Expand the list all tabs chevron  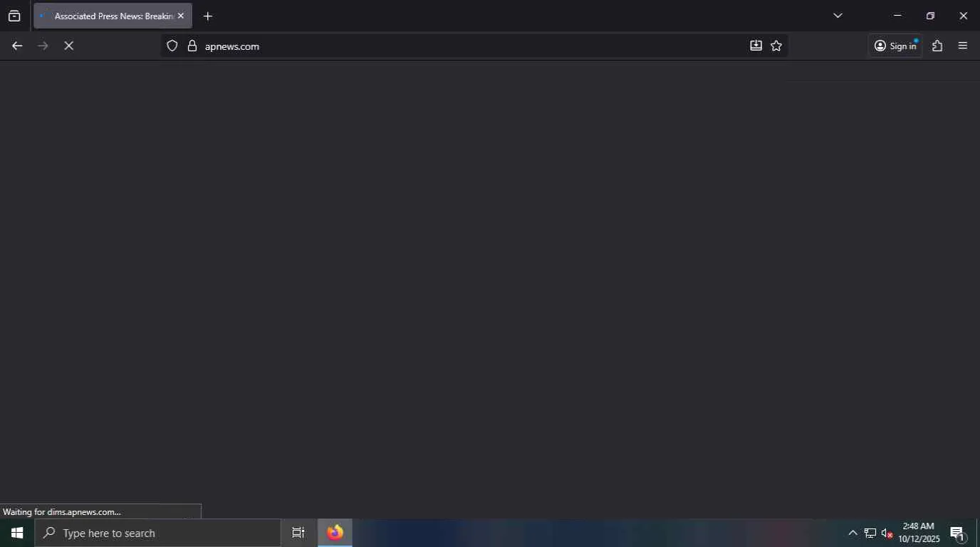tap(838, 16)
